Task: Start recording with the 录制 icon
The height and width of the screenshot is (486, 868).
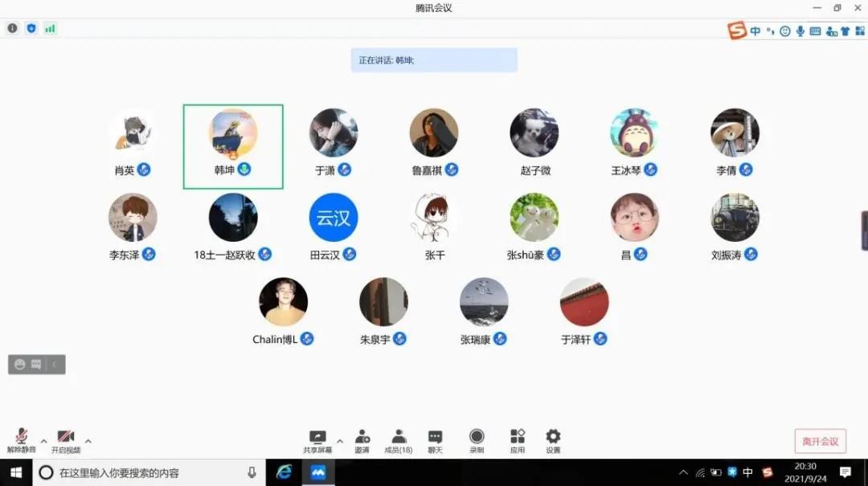Action: pos(477,438)
